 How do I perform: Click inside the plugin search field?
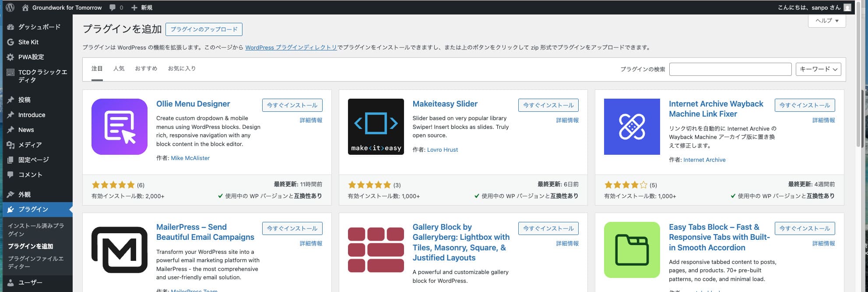tap(730, 69)
